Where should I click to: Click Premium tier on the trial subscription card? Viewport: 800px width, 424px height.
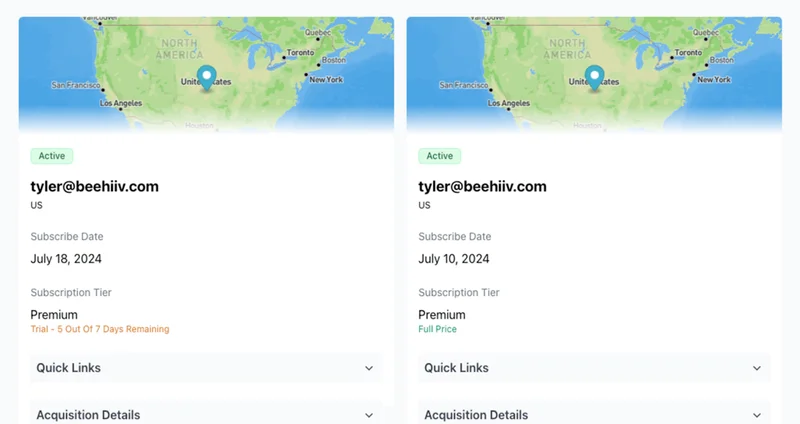(x=54, y=314)
